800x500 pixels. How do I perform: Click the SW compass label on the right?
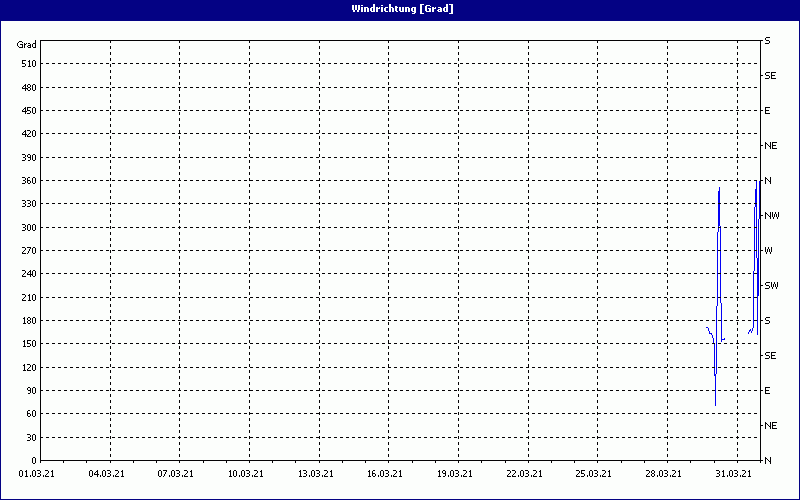tap(770, 286)
